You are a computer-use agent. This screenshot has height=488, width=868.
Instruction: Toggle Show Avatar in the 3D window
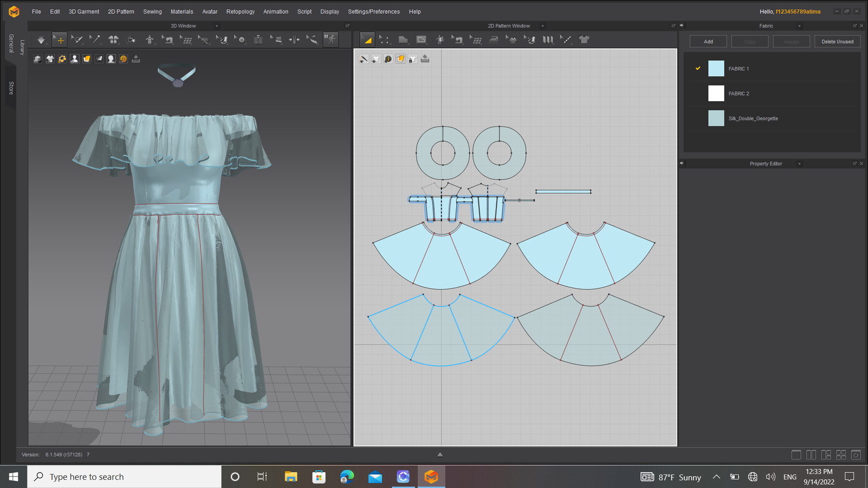pos(74,58)
